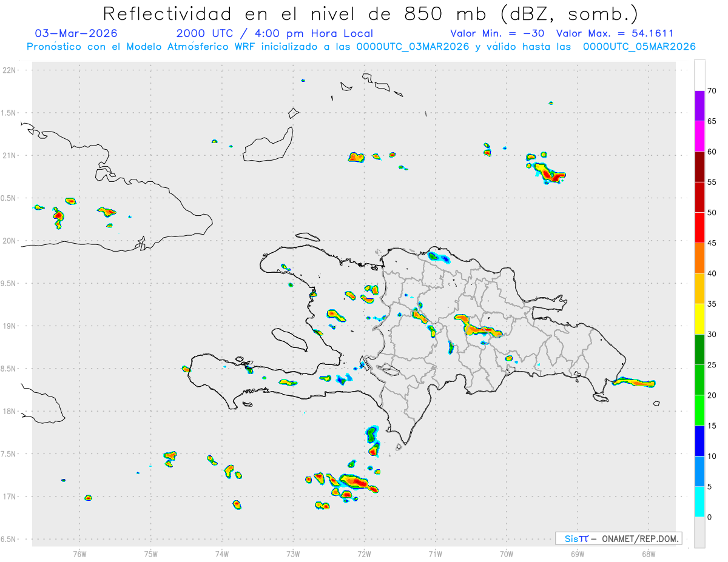Click the colorbar label '10'
The height and width of the screenshot is (562, 728).
pos(712,457)
